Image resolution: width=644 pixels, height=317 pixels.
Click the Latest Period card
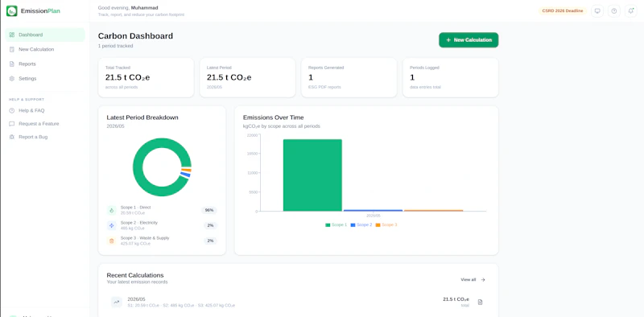pyautogui.click(x=247, y=77)
